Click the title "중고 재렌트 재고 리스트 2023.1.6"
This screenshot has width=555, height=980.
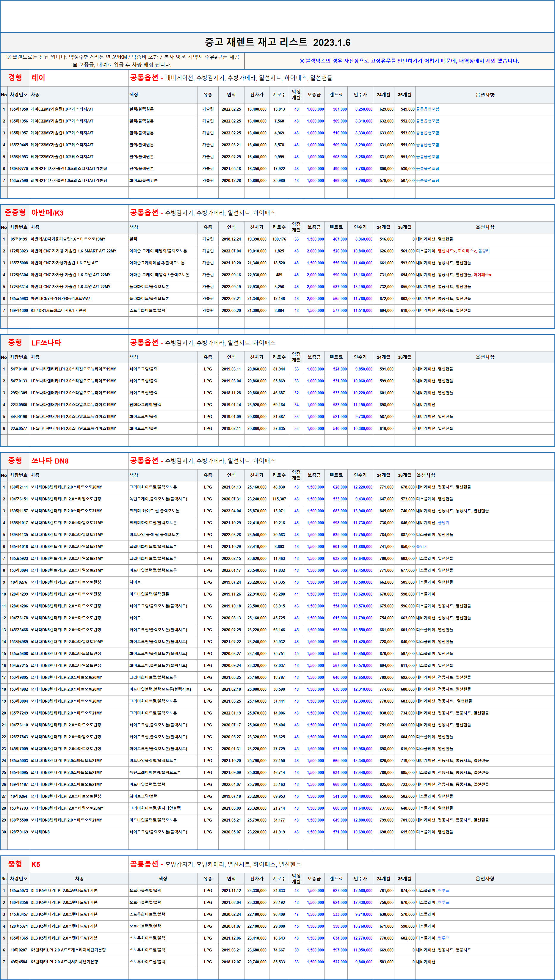coord(277,42)
